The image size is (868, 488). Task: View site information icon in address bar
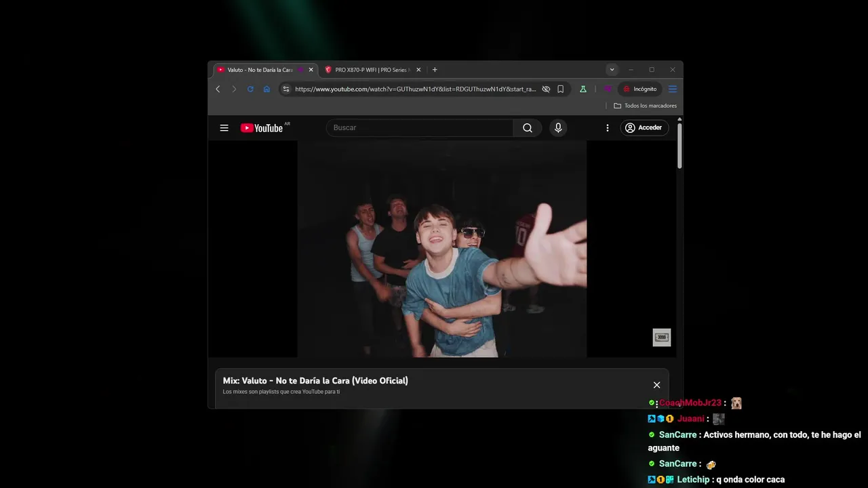click(286, 89)
